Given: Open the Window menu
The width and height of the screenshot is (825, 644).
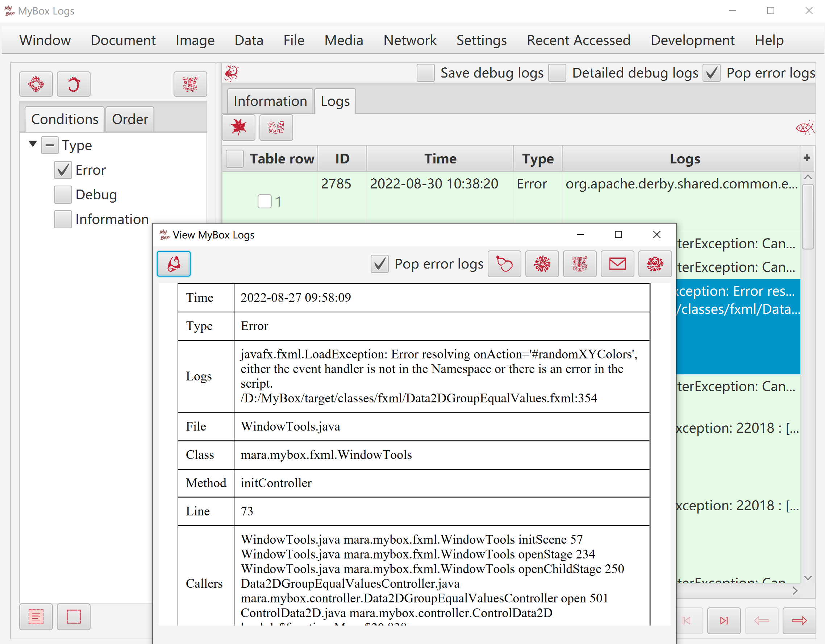Looking at the screenshot, I should [45, 40].
